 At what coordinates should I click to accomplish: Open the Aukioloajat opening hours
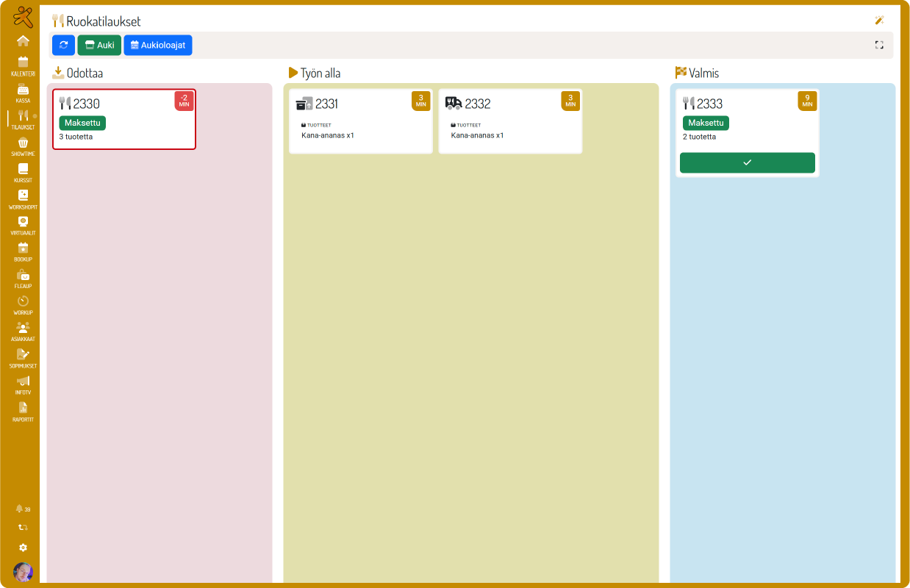point(158,45)
